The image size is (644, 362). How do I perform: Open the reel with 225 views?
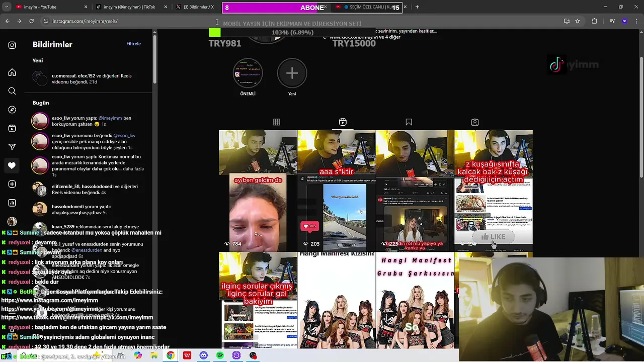(x=415, y=191)
